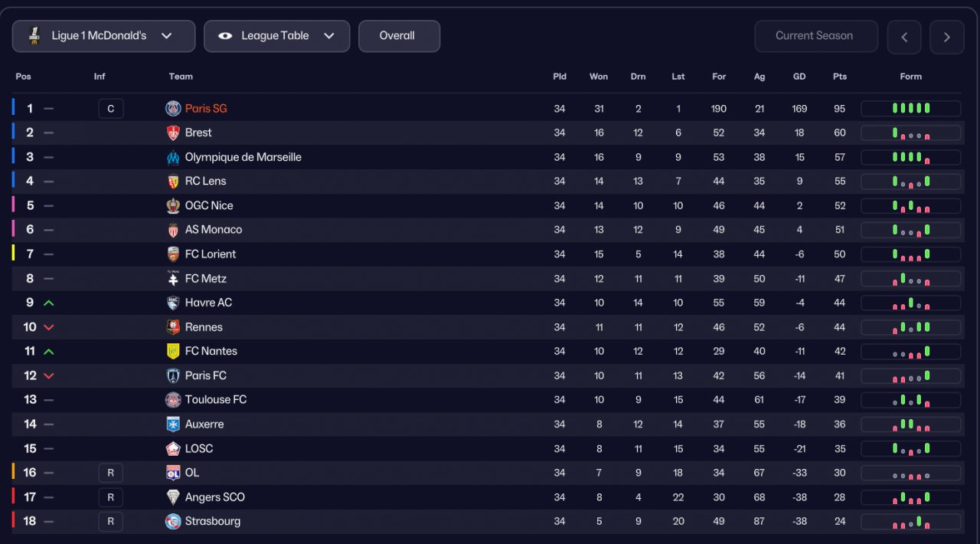
Task: Click Paris SG's form indicator bar
Action: pyautogui.click(x=910, y=109)
